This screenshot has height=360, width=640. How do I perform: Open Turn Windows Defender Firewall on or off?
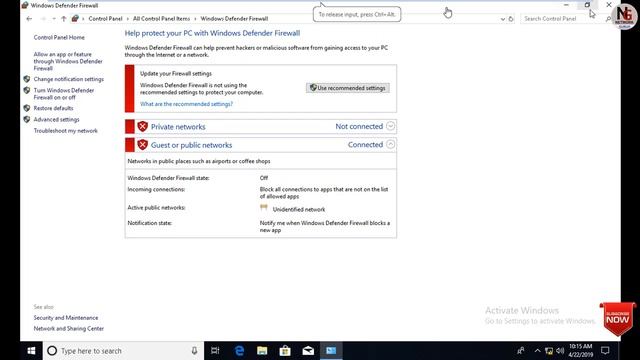64,94
